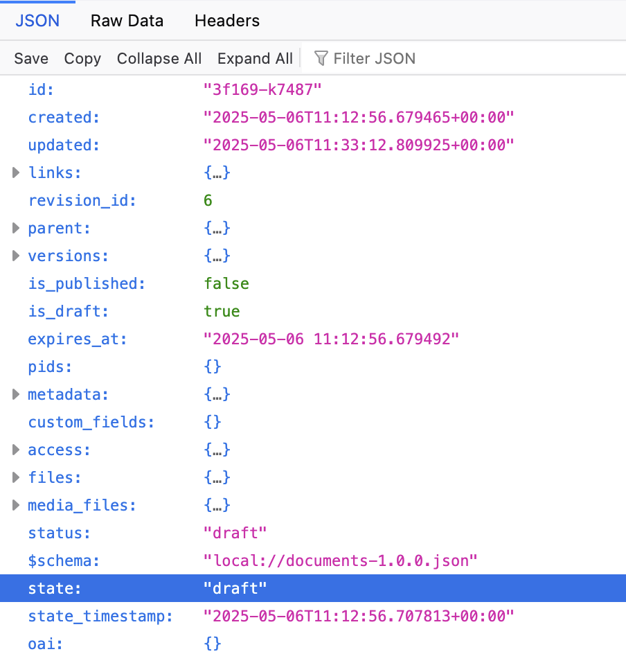The height and width of the screenshot is (672, 626).
Task: Click the is_published false value
Action: [x=226, y=283]
